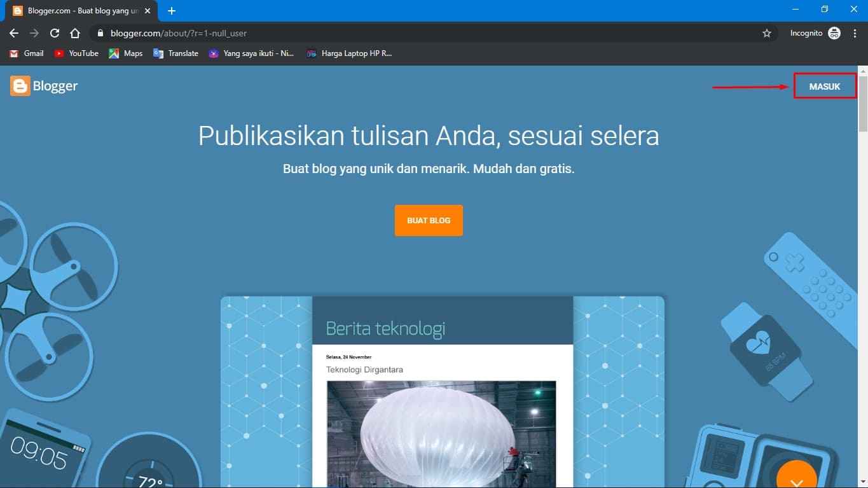The image size is (868, 488).
Task: Click the 'Teknologi Dirgantara' post title
Action: click(364, 370)
